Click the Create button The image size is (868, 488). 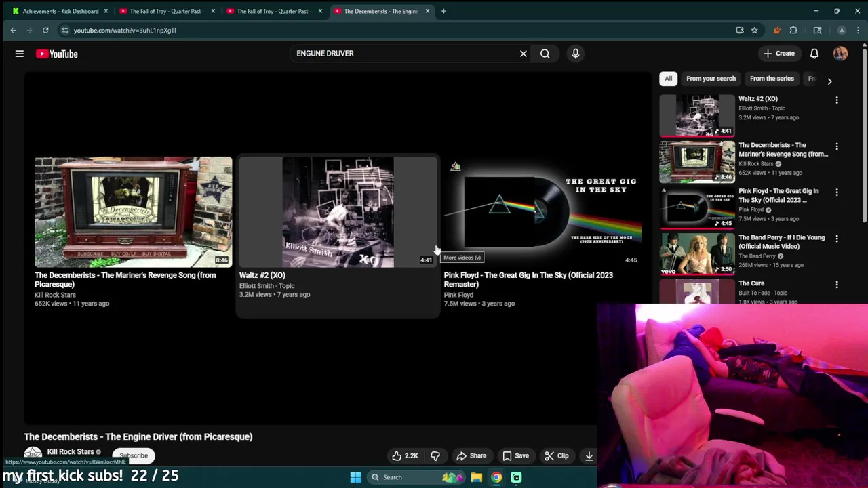pos(779,54)
